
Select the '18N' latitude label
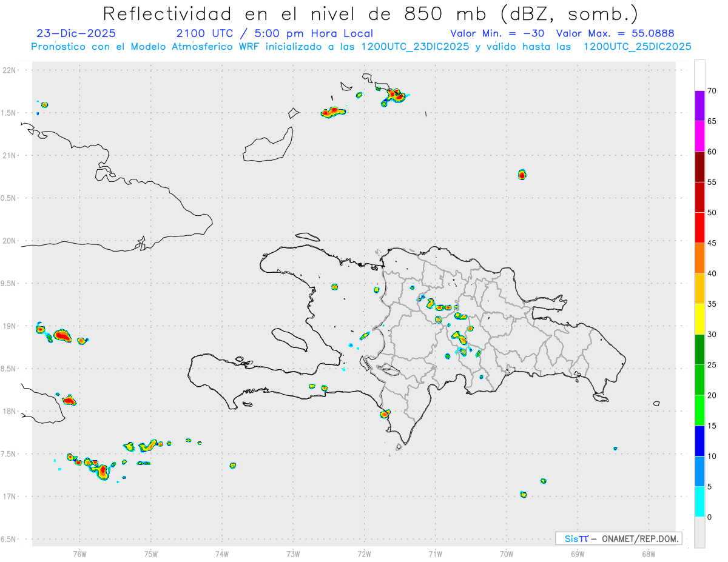[10, 411]
